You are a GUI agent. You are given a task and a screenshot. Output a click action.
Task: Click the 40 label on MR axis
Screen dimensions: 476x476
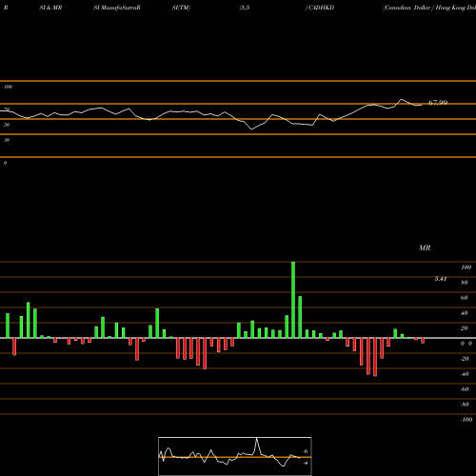(465, 313)
